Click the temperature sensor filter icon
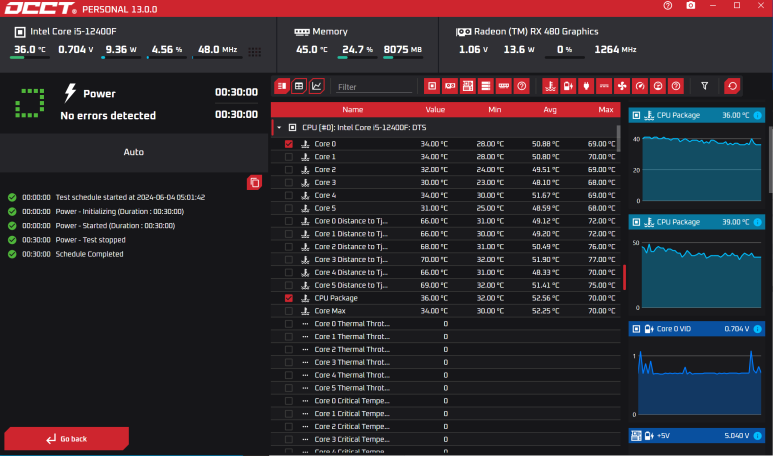 (549, 86)
